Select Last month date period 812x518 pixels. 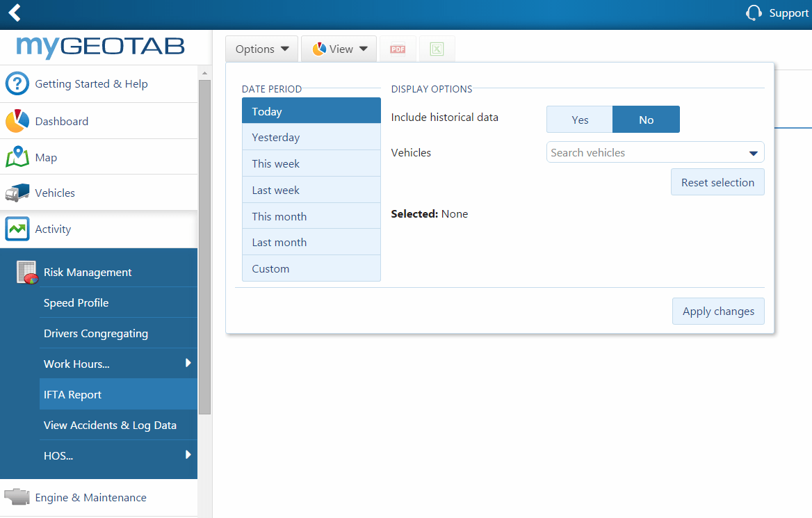coord(311,243)
